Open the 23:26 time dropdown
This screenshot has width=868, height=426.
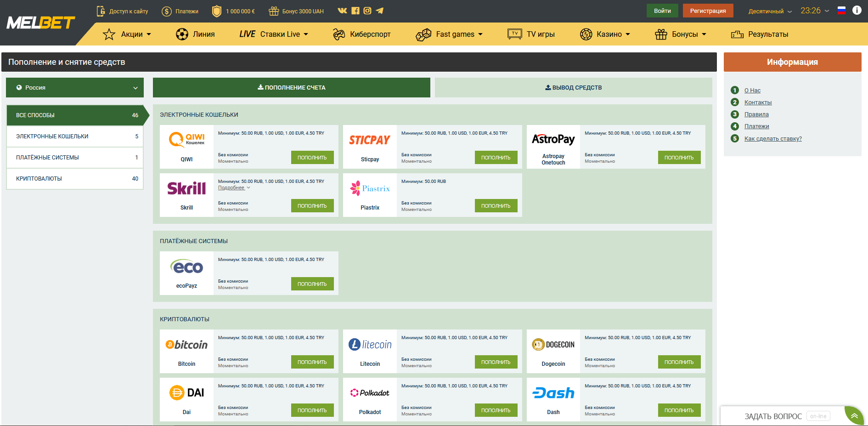[815, 11]
